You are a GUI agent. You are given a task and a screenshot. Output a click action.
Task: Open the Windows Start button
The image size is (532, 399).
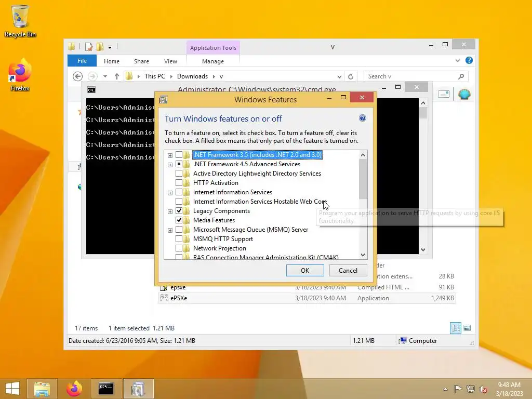[12, 389]
